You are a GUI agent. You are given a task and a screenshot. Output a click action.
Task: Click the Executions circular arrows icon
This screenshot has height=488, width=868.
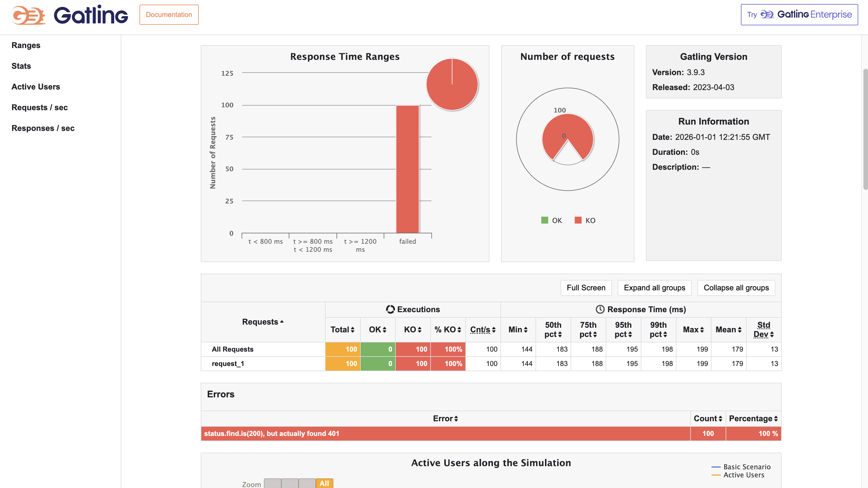(x=390, y=309)
